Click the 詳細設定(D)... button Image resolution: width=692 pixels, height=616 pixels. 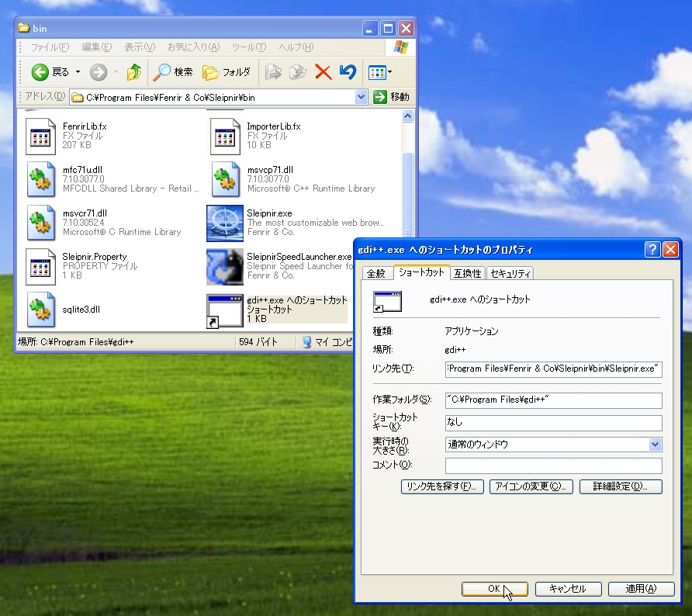click(621, 486)
